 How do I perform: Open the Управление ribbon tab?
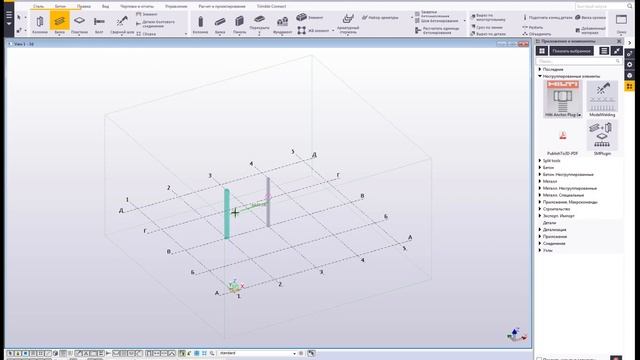(176, 7)
